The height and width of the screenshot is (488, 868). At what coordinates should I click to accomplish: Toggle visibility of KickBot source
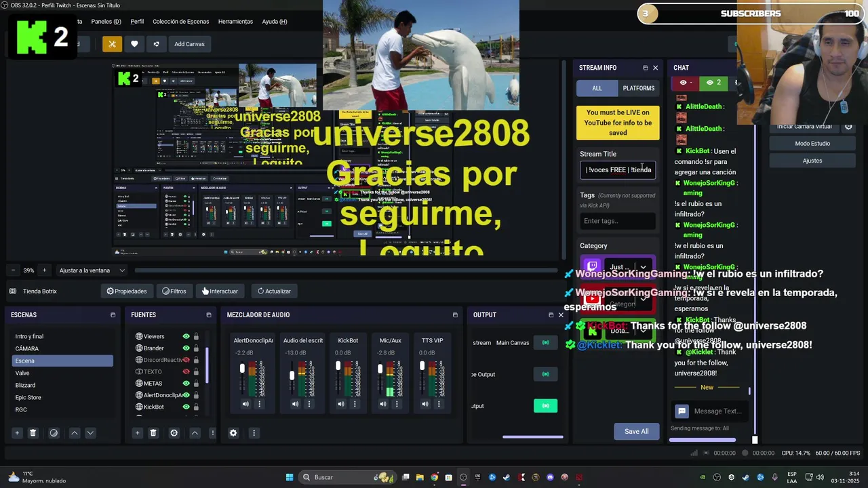186,407
